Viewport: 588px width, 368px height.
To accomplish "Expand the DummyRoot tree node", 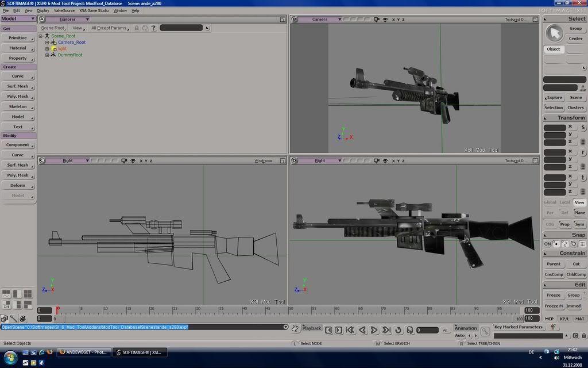I will [x=47, y=55].
